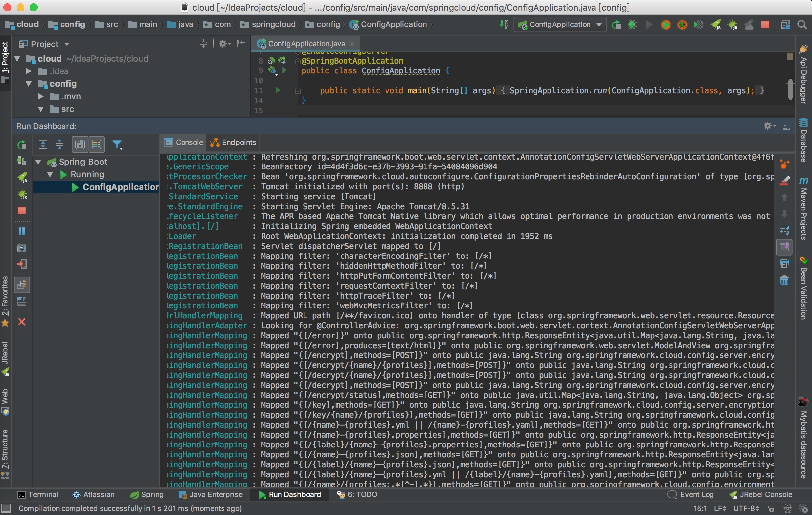Open the Event Log button
This screenshot has height=515, width=812.
[691, 495]
